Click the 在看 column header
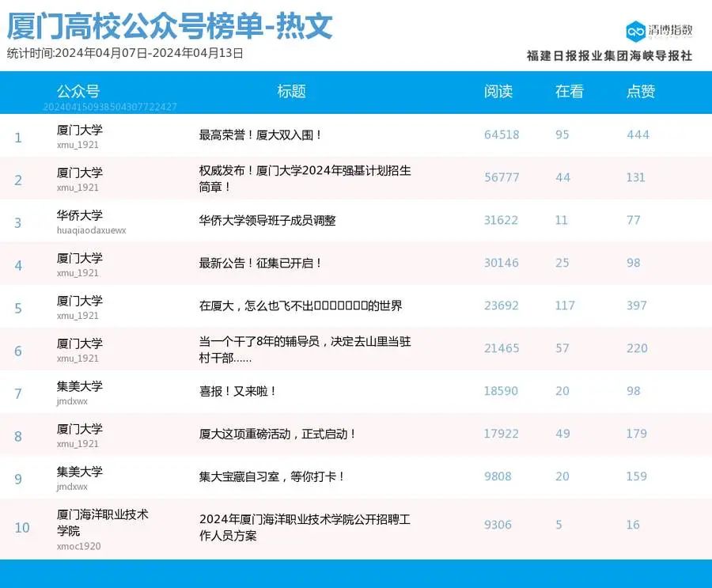The height and width of the screenshot is (588, 712). click(569, 91)
